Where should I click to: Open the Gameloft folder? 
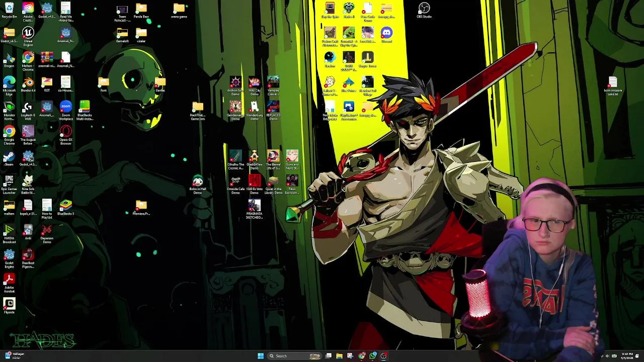coord(122,35)
